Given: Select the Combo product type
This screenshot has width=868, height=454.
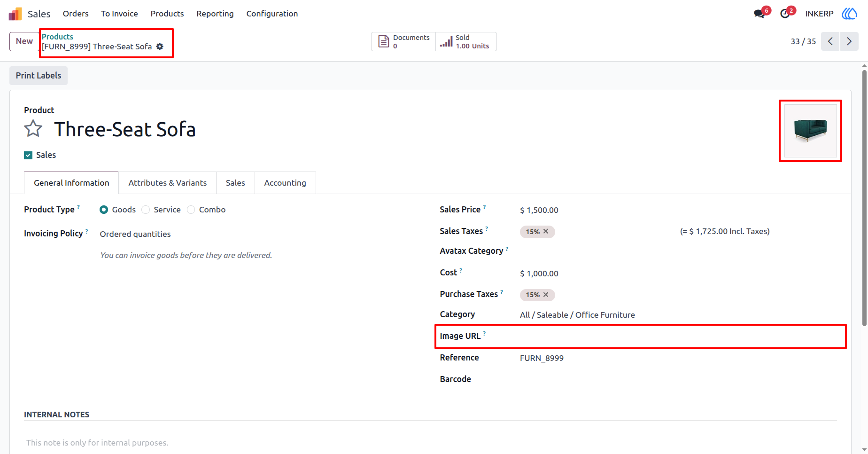Looking at the screenshot, I should [191, 210].
